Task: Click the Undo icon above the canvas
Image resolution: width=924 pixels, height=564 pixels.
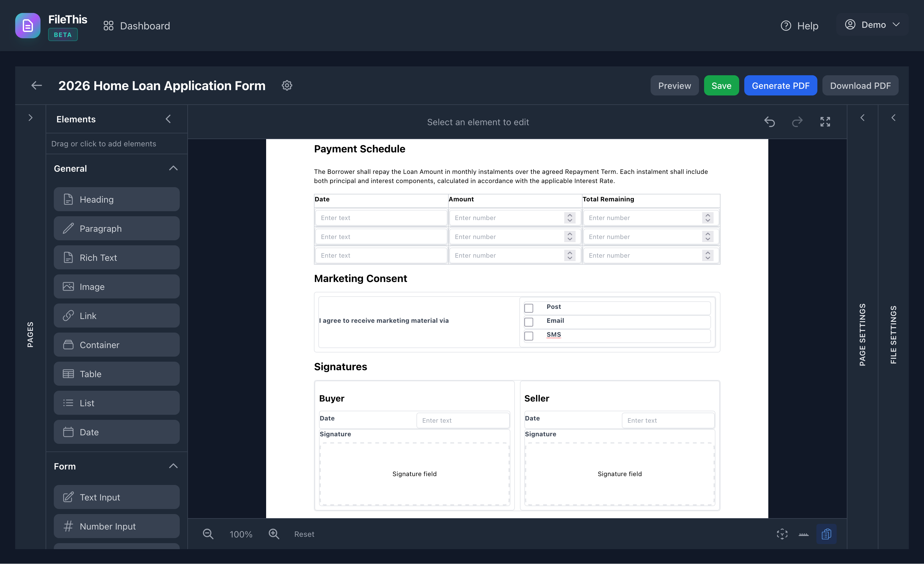Action: [770, 122]
